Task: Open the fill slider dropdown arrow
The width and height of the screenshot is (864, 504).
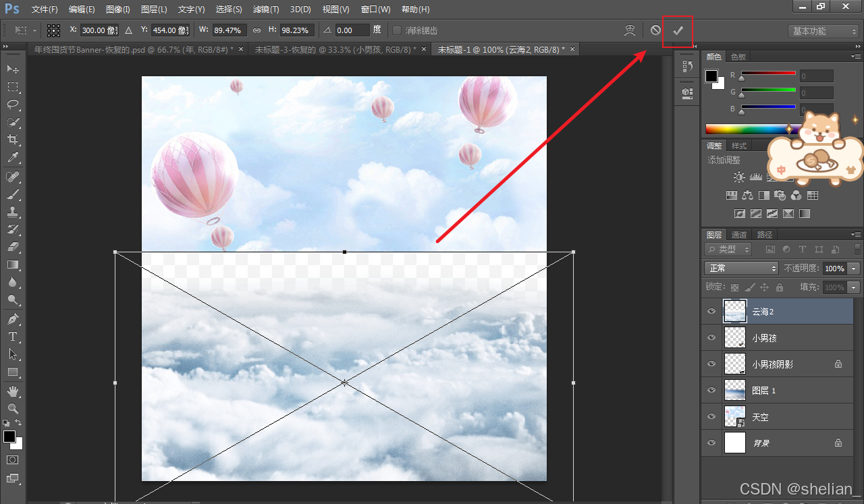Action: (x=854, y=287)
